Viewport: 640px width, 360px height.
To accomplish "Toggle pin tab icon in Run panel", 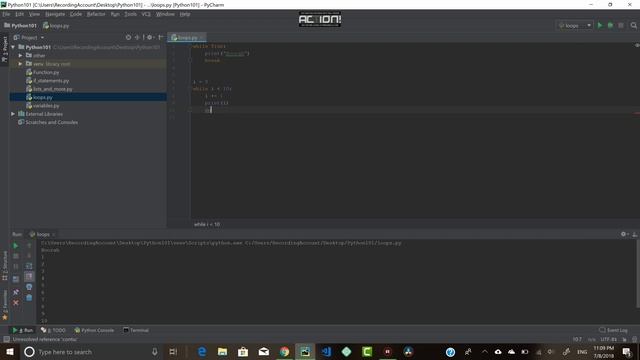I will coord(16,292).
